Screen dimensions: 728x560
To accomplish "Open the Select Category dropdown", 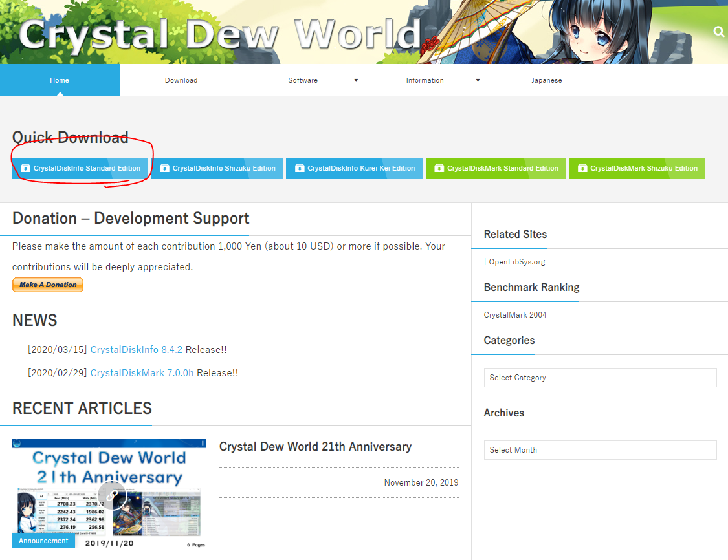I will (x=600, y=378).
